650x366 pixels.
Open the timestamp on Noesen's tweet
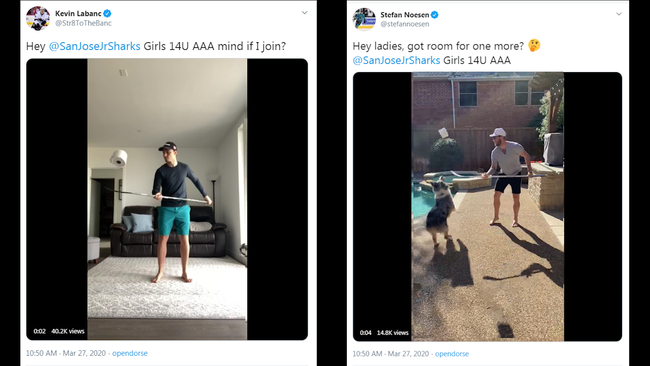tap(390, 354)
